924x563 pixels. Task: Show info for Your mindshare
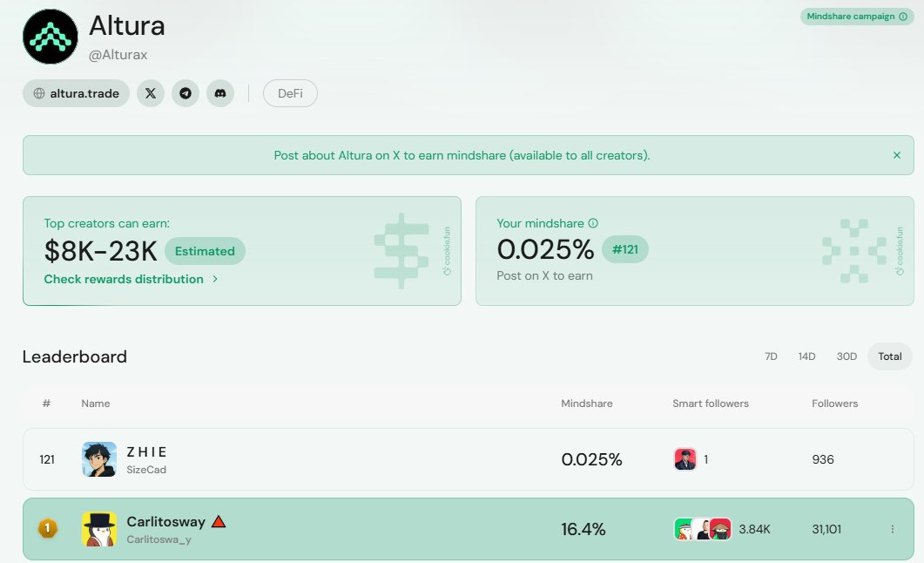click(x=593, y=223)
